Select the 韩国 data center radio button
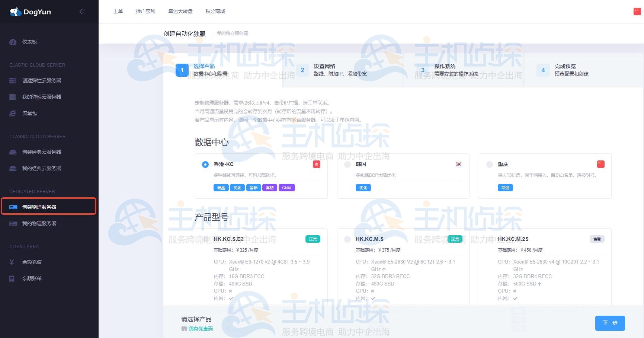 (x=347, y=164)
